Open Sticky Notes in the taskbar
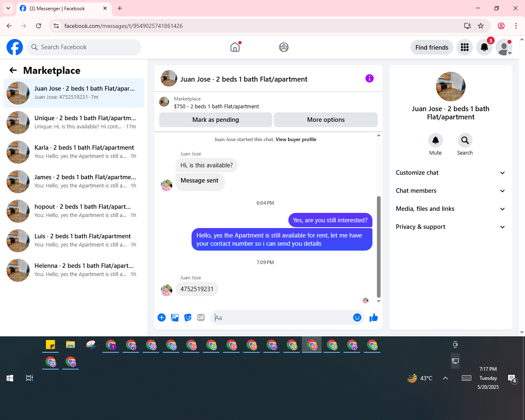 point(50,345)
